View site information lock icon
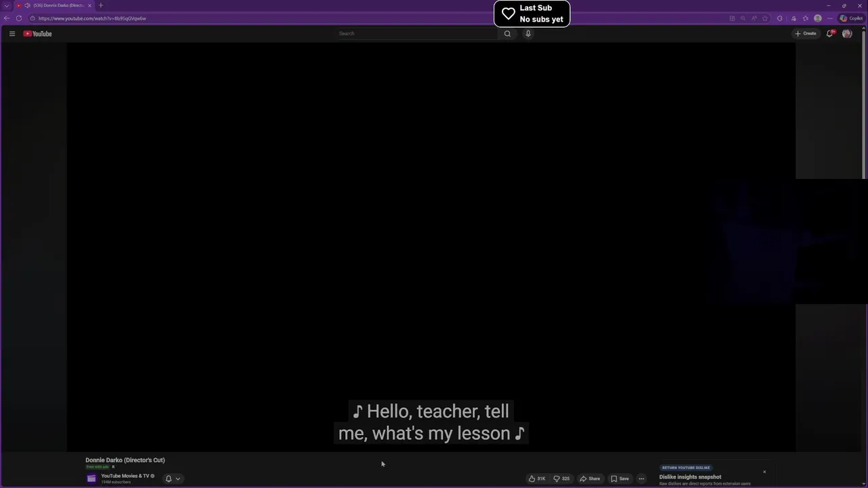 (x=32, y=18)
